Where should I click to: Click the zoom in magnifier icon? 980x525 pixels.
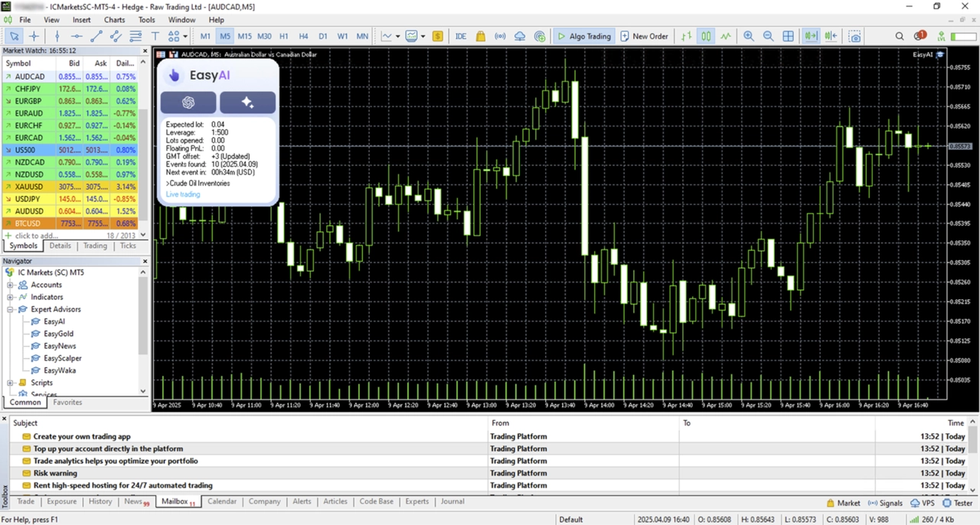748,36
